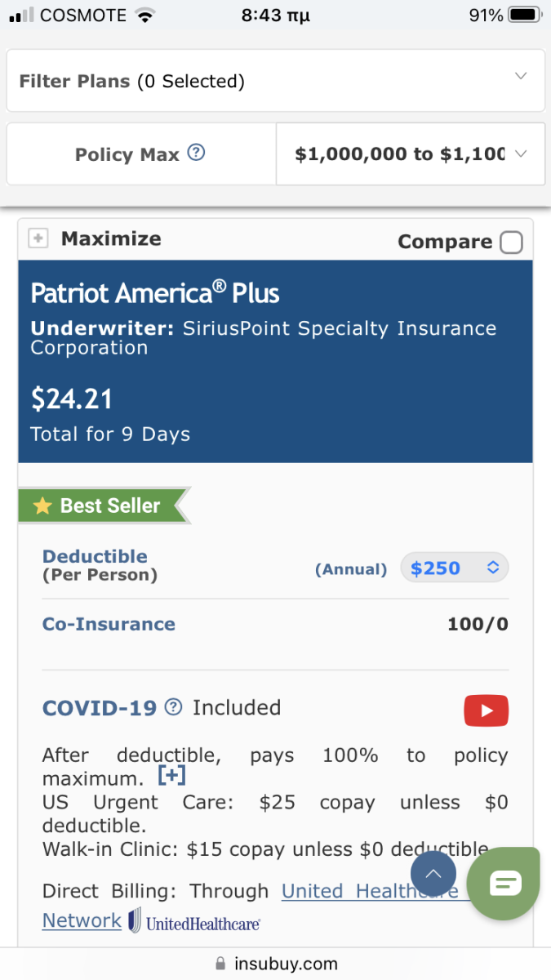Image resolution: width=551 pixels, height=980 pixels.
Task: Tap the Co-Insurance label
Action: tap(109, 624)
